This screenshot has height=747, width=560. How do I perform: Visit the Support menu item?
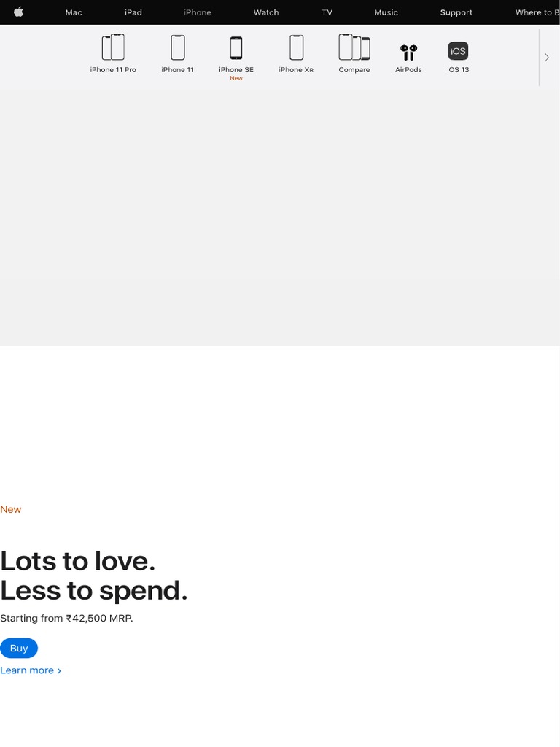[456, 12]
